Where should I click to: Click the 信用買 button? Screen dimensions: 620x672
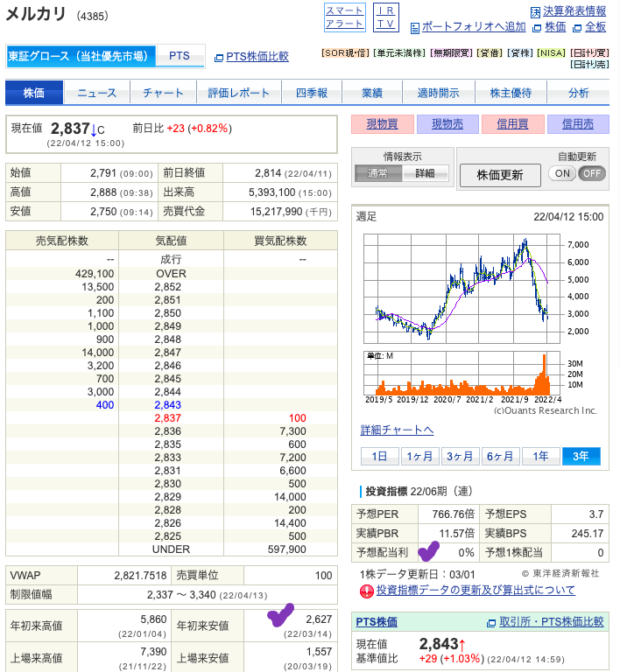point(513,124)
